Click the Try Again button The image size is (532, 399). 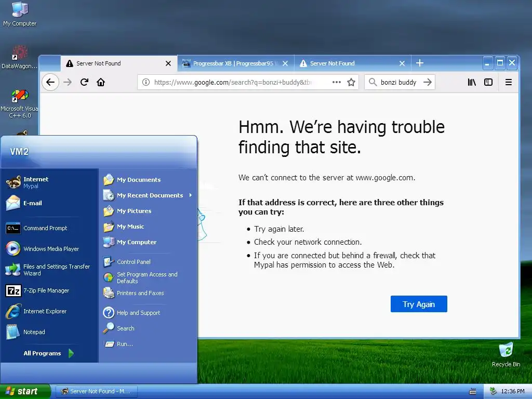(x=419, y=304)
